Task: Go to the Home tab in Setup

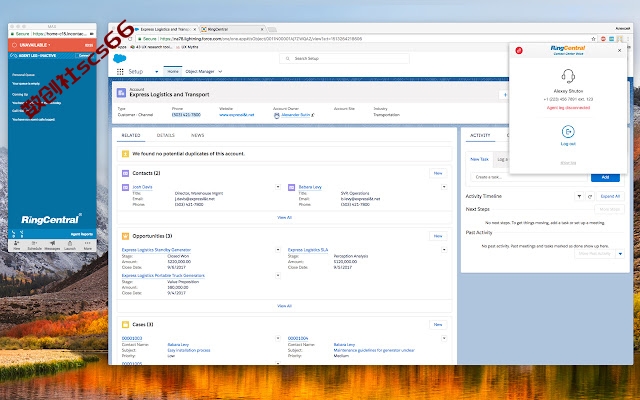Action: click(x=173, y=72)
